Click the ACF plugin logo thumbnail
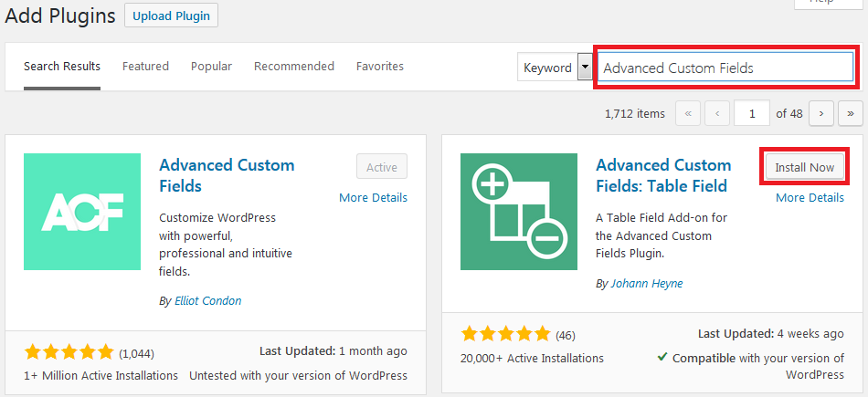868x397 pixels. (82, 212)
